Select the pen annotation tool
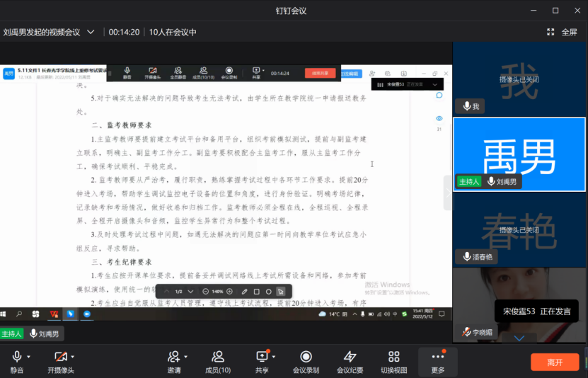Image resolution: width=588 pixels, height=378 pixels. click(x=245, y=292)
